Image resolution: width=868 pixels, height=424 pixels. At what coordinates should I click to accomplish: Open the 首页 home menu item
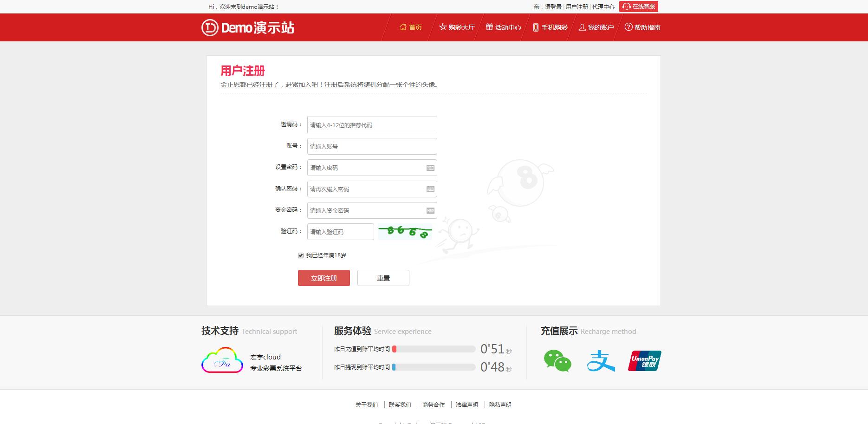point(411,27)
